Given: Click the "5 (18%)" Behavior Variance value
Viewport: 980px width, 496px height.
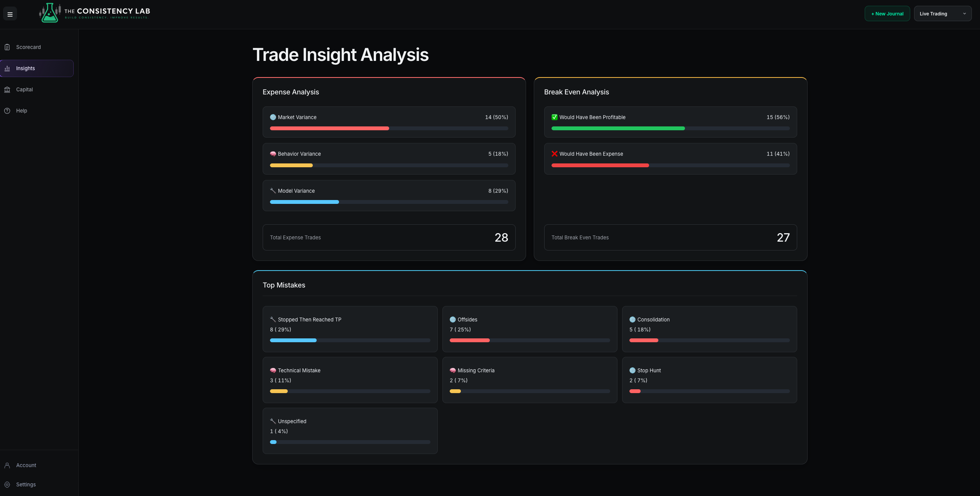Looking at the screenshot, I should 498,154.
